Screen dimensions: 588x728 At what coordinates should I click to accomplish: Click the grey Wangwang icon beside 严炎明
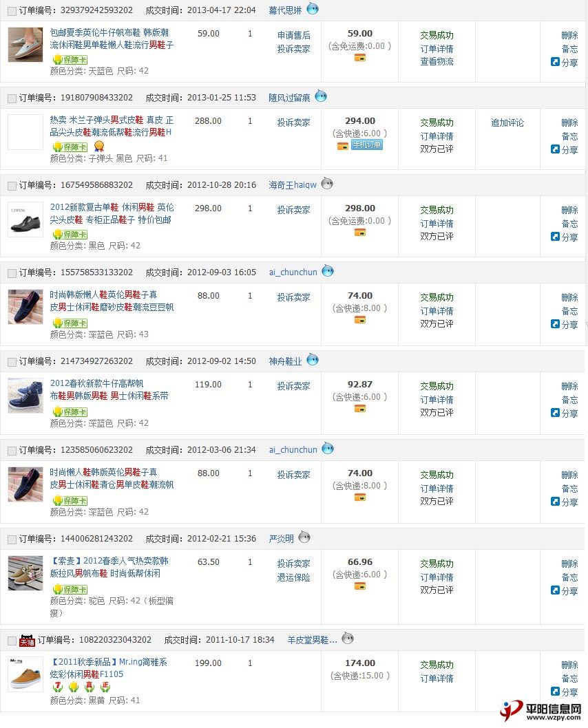pyautogui.click(x=304, y=537)
